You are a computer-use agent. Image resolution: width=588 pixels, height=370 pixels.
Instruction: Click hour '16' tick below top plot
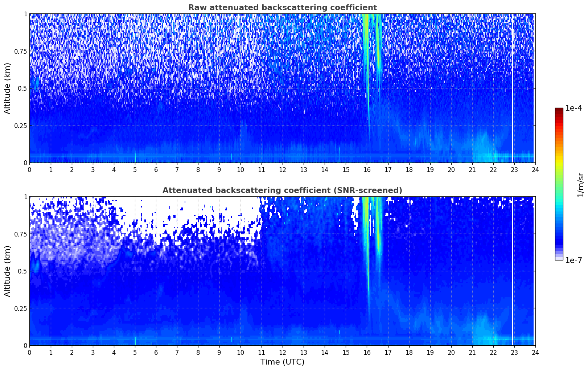(x=367, y=169)
